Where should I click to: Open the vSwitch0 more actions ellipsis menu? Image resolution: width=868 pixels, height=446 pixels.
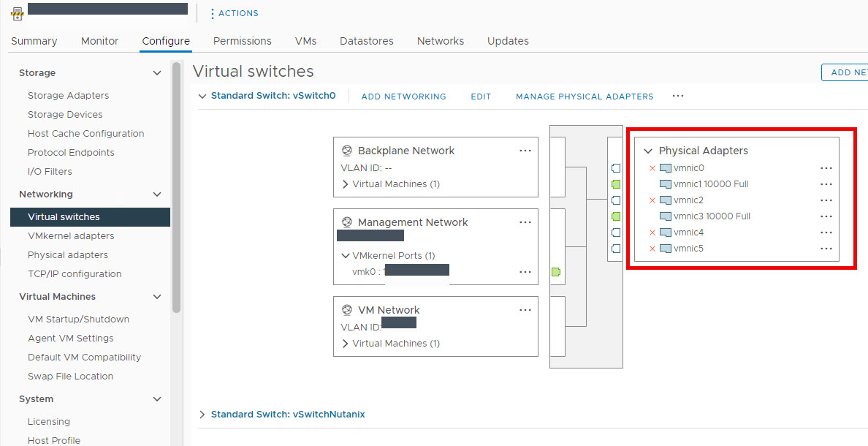click(677, 96)
